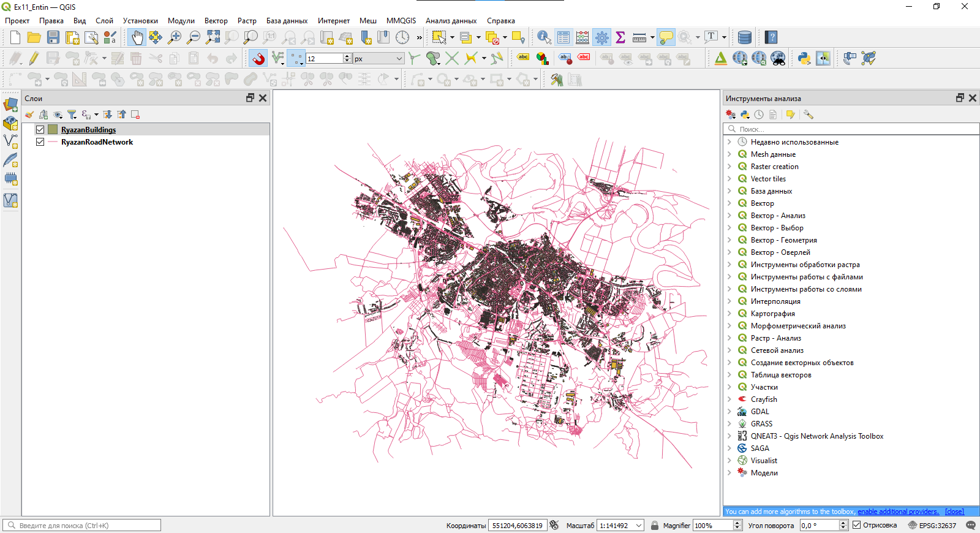Select the Pan Map hand tool
The width and height of the screenshot is (980, 533).
pos(137,37)
